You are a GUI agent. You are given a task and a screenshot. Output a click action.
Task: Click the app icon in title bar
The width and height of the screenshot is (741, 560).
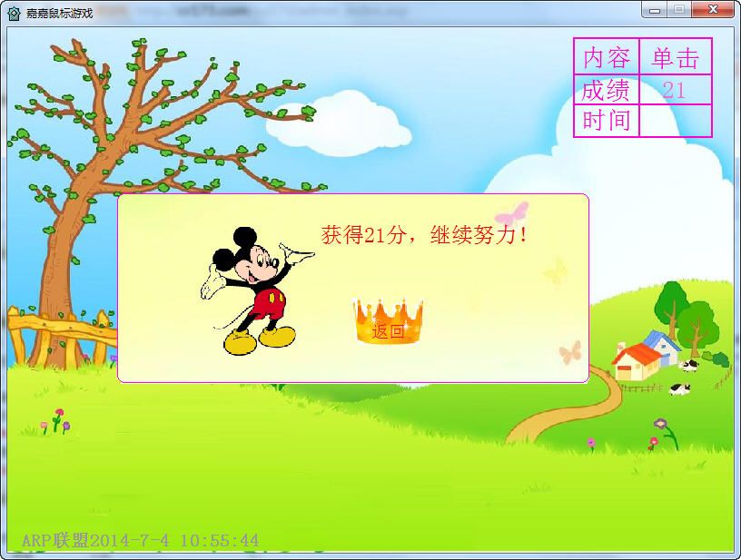(15, 13)
